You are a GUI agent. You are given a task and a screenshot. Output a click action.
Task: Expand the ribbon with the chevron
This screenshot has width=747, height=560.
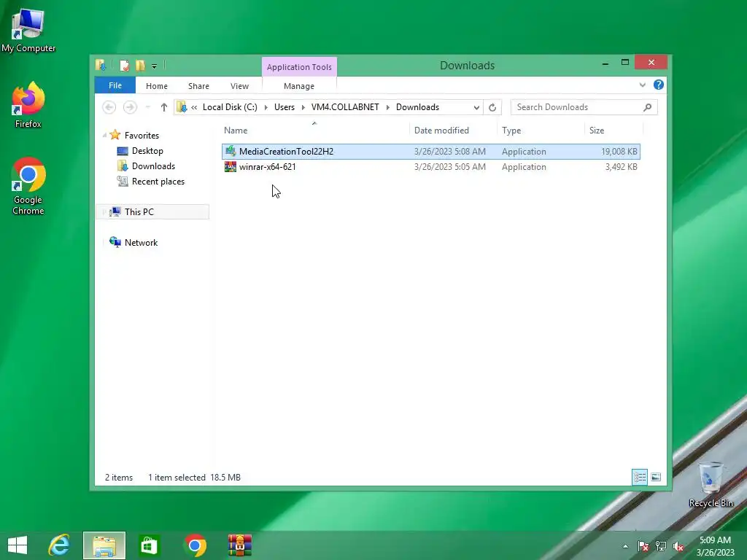tap(643, 85)
